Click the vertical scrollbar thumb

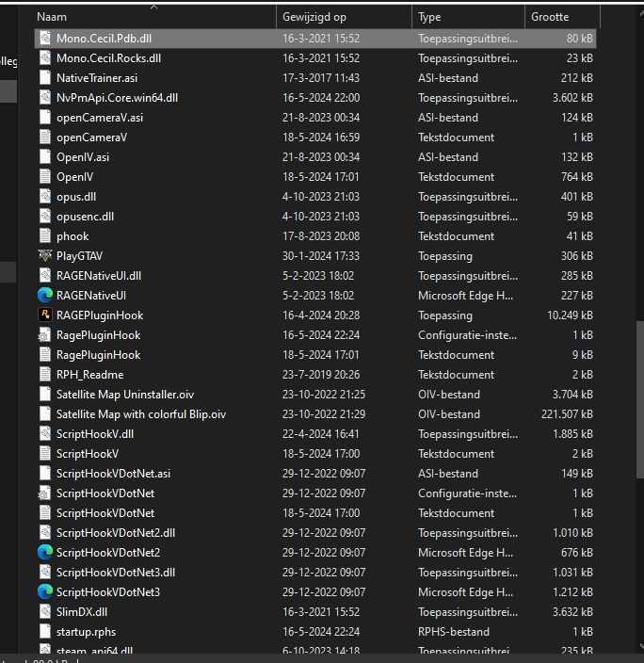tap(640, 400)
